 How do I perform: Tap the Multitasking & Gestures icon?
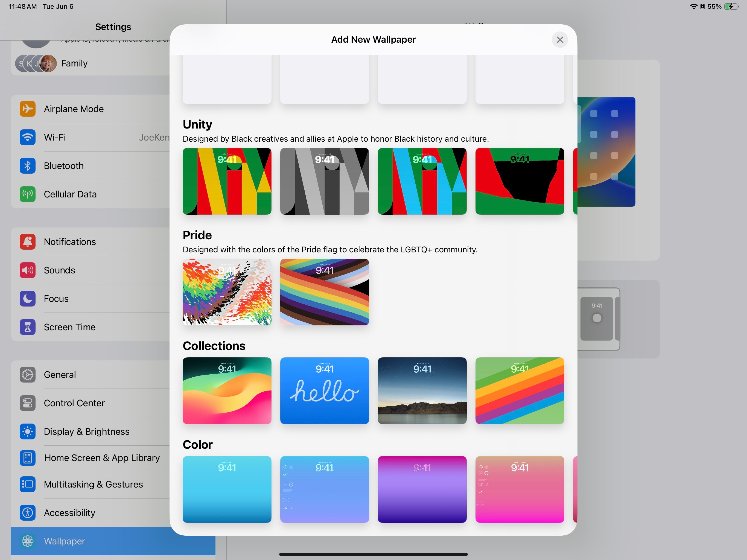(x=27, y=484)
